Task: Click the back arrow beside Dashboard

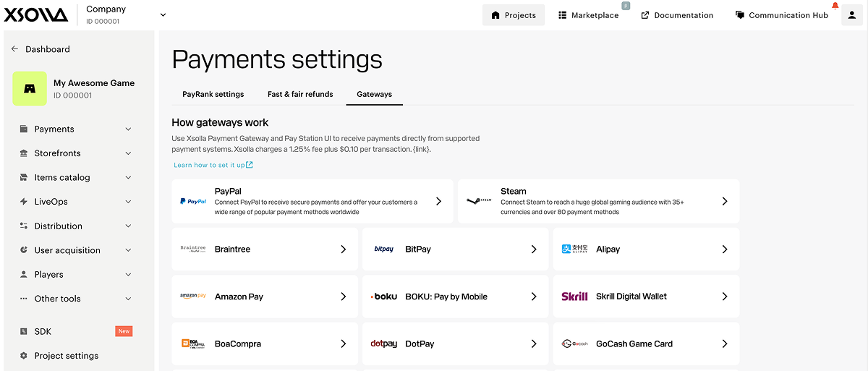Action: point(15,49)
